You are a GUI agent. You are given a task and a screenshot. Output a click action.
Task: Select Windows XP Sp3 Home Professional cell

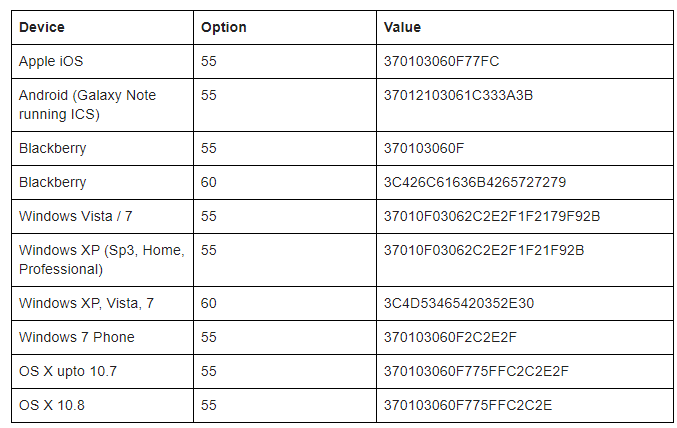pyautogui.click(x=101, y=259)
